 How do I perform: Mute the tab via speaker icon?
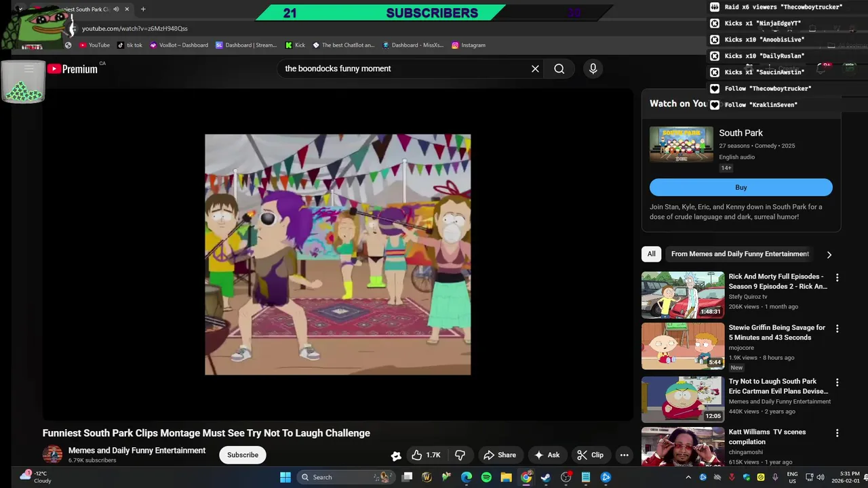116,9
